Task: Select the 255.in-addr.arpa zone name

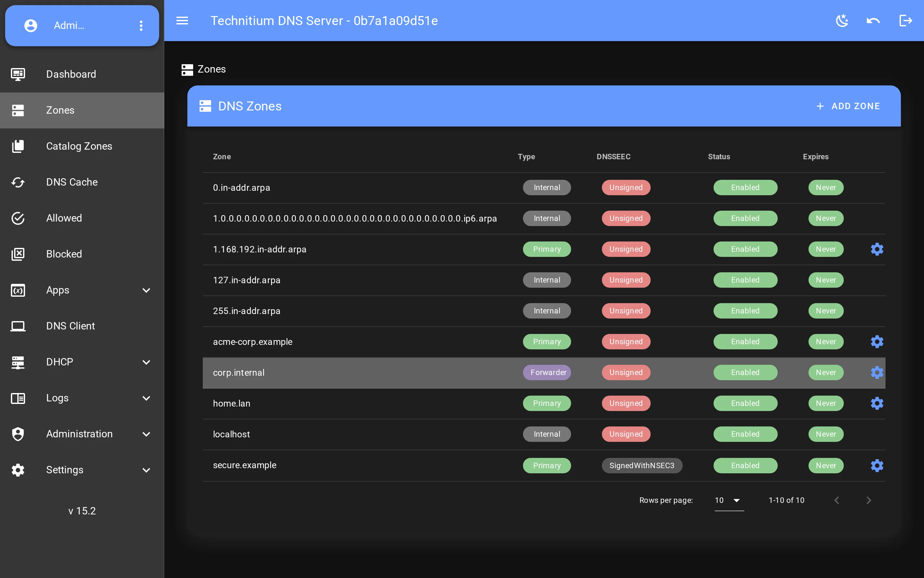Action: [247, 311]
